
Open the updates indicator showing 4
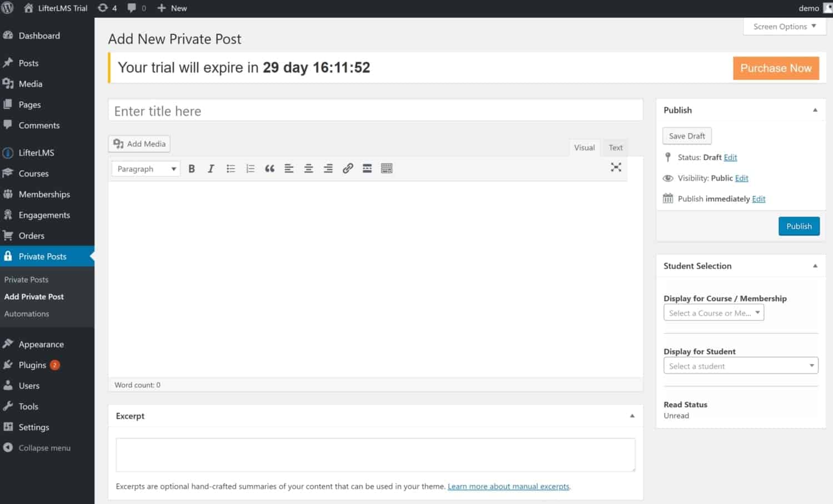pos(107,8)
